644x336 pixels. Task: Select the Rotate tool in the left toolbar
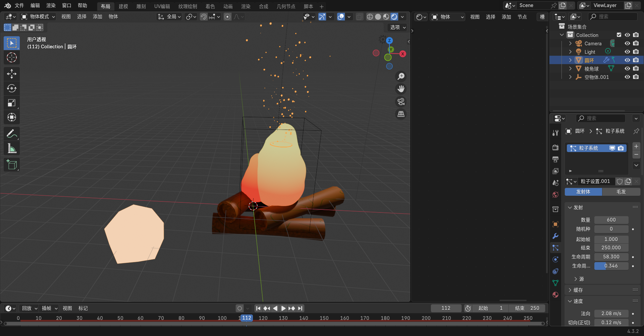tap(12, 88)
